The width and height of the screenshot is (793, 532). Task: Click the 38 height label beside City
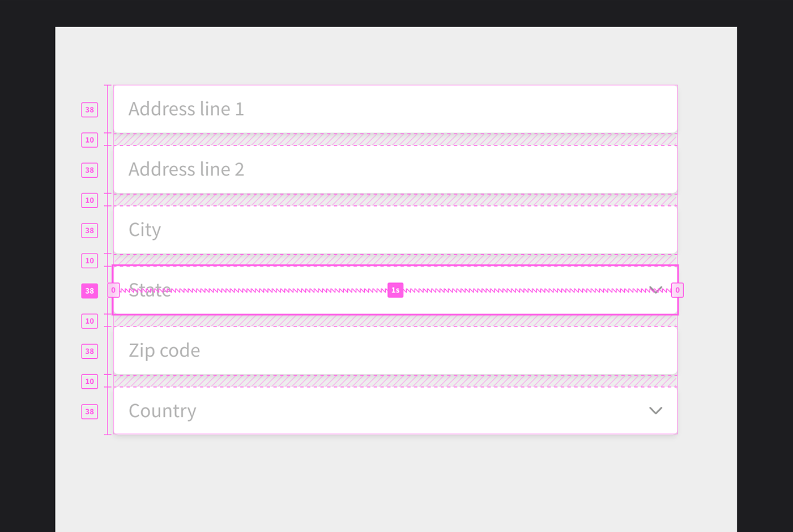[89, 230]
